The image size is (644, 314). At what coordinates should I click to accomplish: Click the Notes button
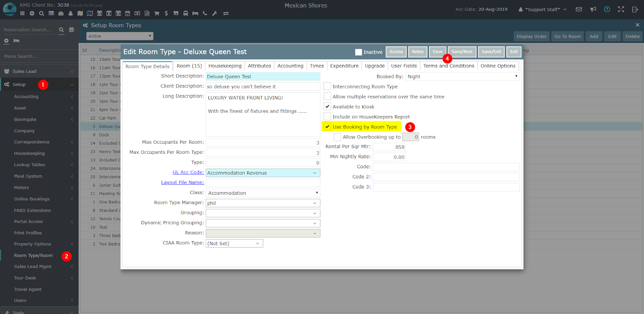coord(418,52)
